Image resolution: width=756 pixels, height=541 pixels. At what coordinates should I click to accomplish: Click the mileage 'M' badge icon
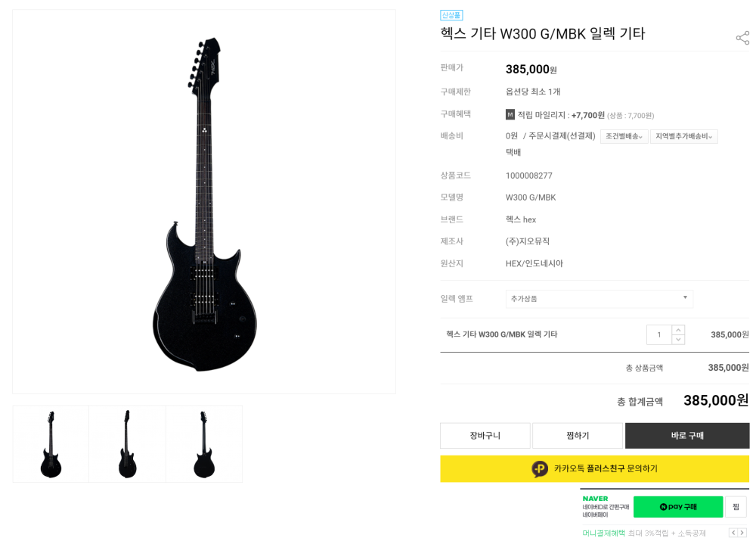(x=510, y=114)
